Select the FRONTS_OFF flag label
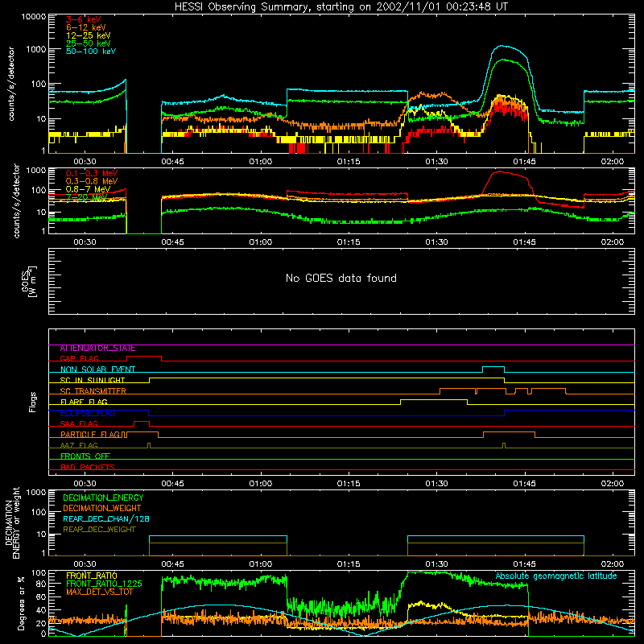This screenshot has width=644, height=644. [x=85, y=456]
